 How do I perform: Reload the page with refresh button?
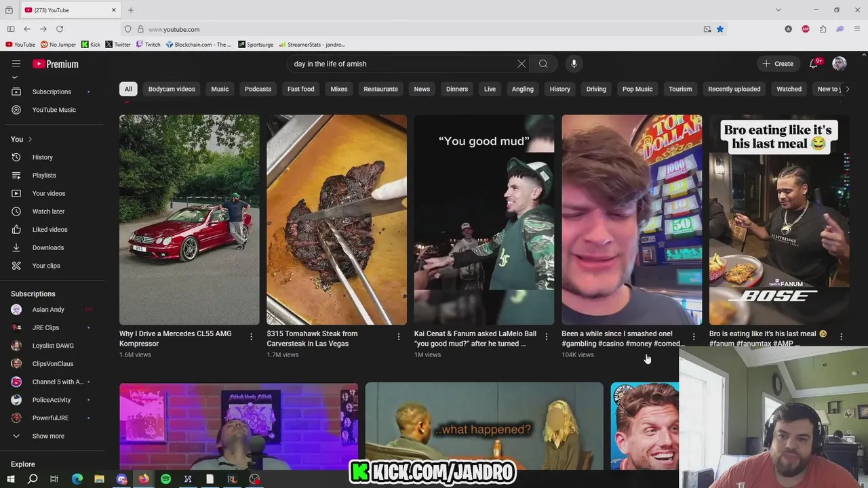[x=60, y=29]
